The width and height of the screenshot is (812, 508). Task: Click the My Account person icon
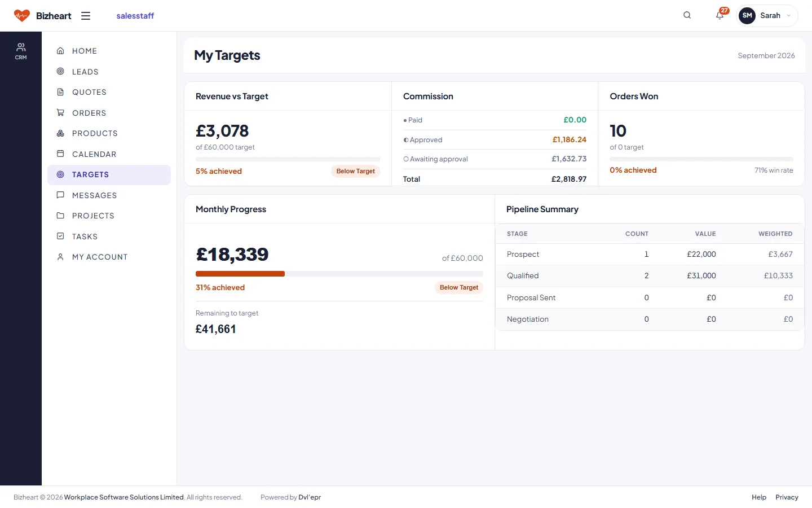tap(60, 257)
